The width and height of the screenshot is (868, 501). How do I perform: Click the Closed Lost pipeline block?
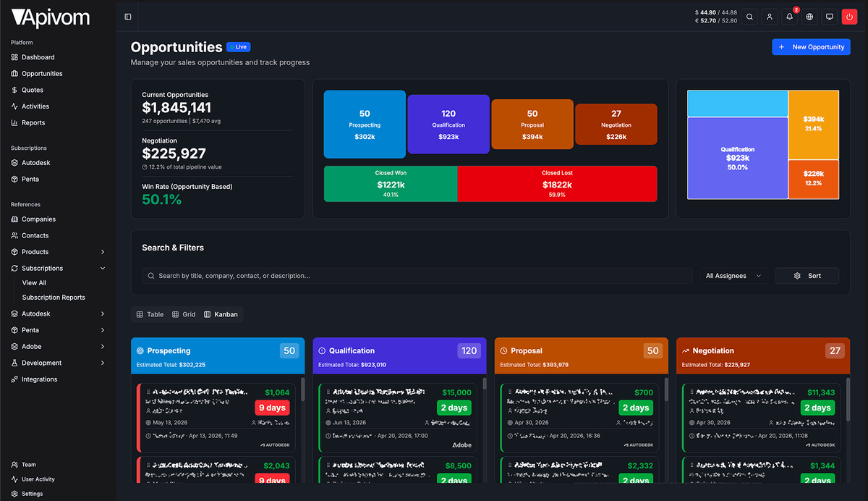coord(557,184)
